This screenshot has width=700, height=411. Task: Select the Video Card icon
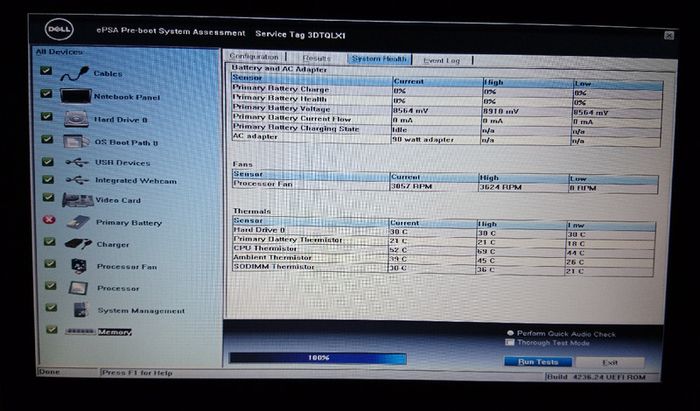pyautogui.click(x=78, y=200)
